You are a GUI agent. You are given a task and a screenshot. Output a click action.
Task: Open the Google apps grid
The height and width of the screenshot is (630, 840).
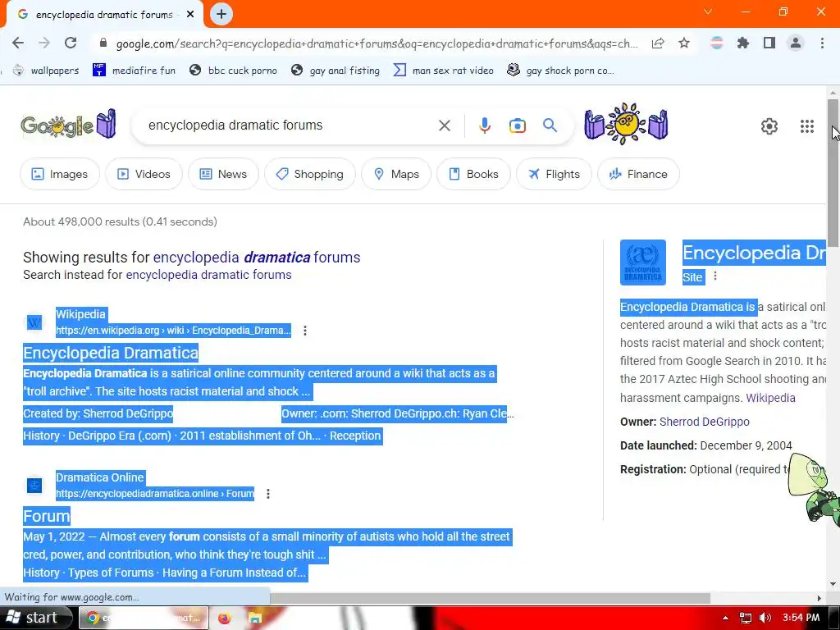[x=807, y=126]
